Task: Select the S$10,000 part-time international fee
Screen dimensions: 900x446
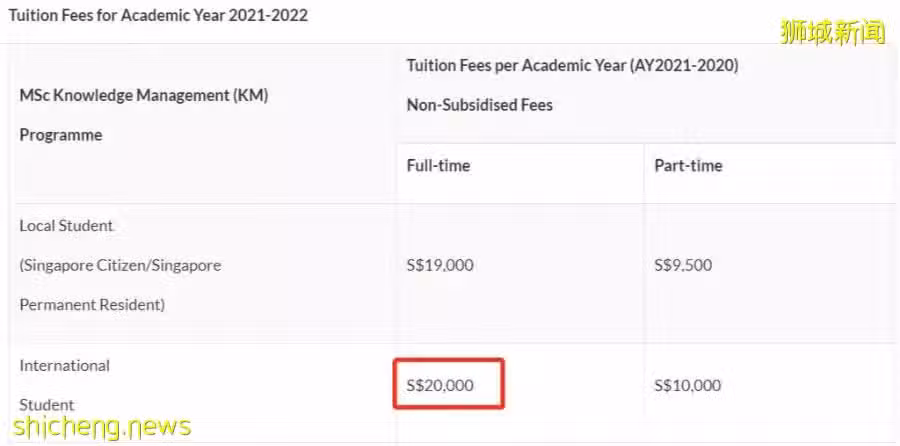Action: [x=688, y=385]
